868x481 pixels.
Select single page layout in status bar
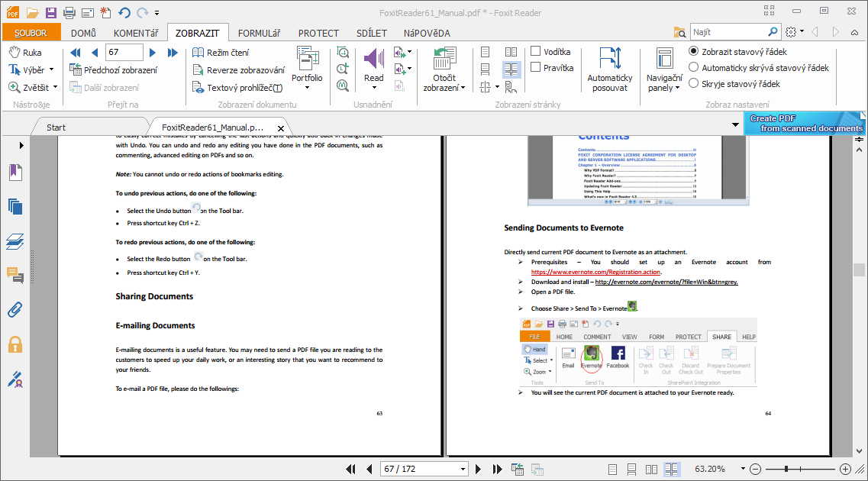pos(612,470)
